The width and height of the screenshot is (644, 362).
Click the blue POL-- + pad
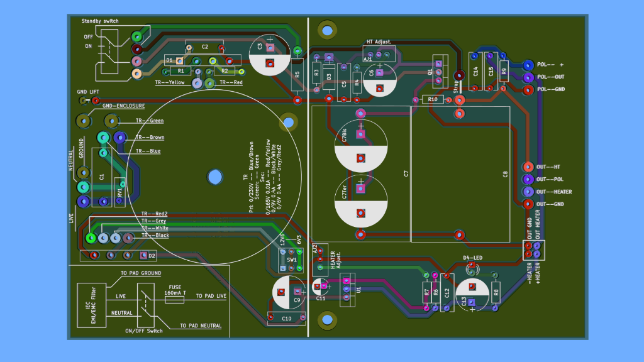tap(528, 65)
